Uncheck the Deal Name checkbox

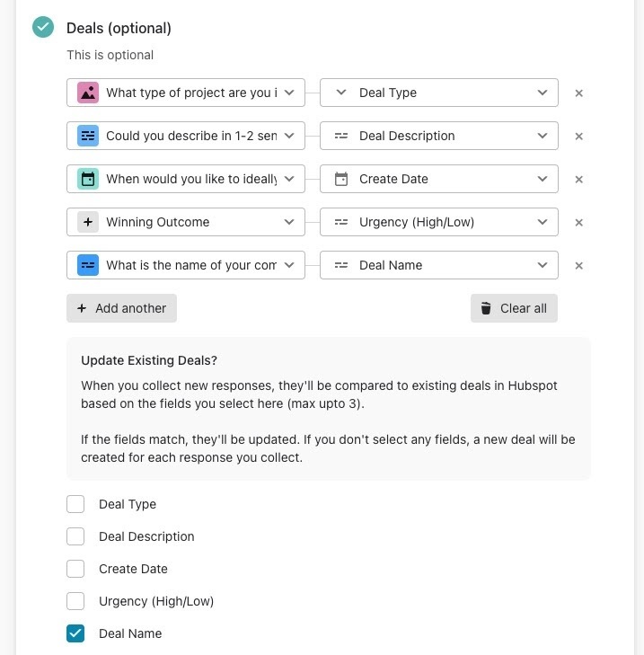pos(75,633)
